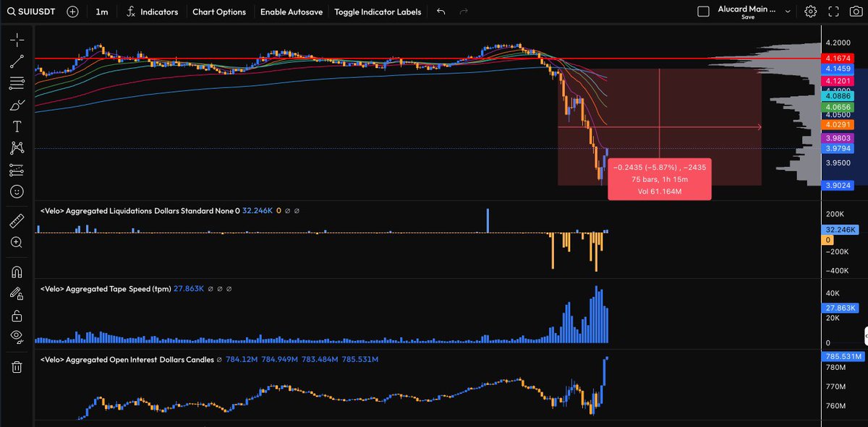Click the red 4.1674 price label
The height and width of the screenshot is (427, 868).
(x=837, y=58)
